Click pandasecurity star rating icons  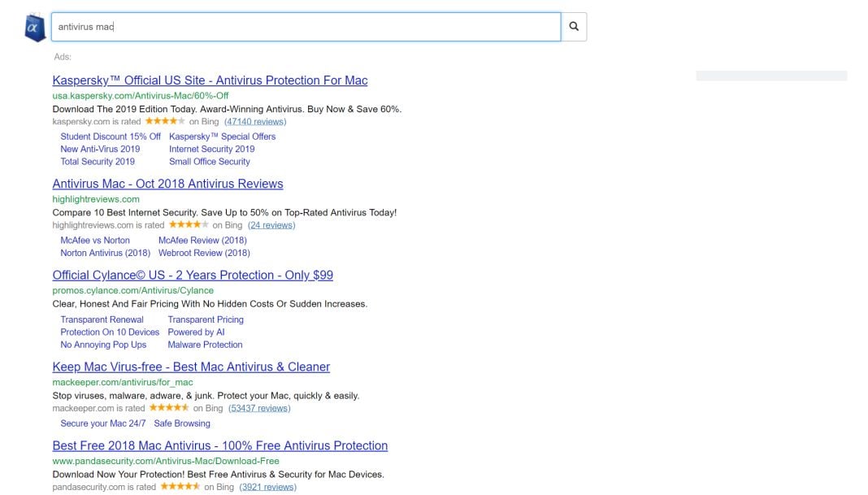[180, 487]
